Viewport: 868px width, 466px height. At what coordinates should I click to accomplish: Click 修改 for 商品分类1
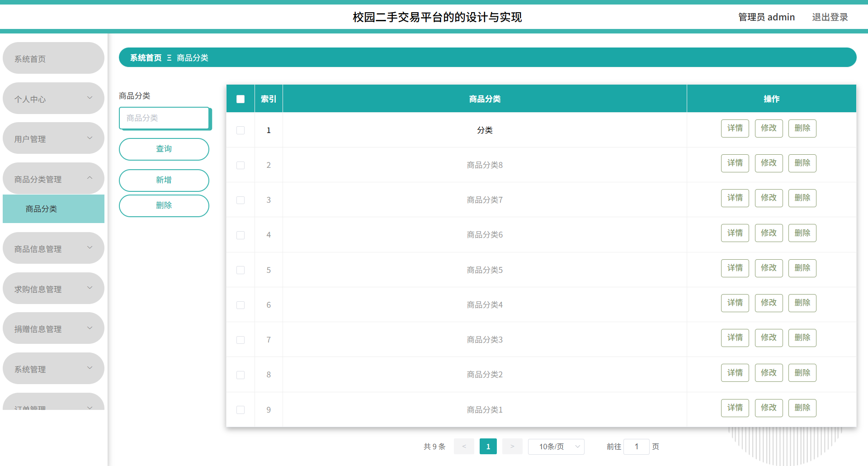(769, 408)
